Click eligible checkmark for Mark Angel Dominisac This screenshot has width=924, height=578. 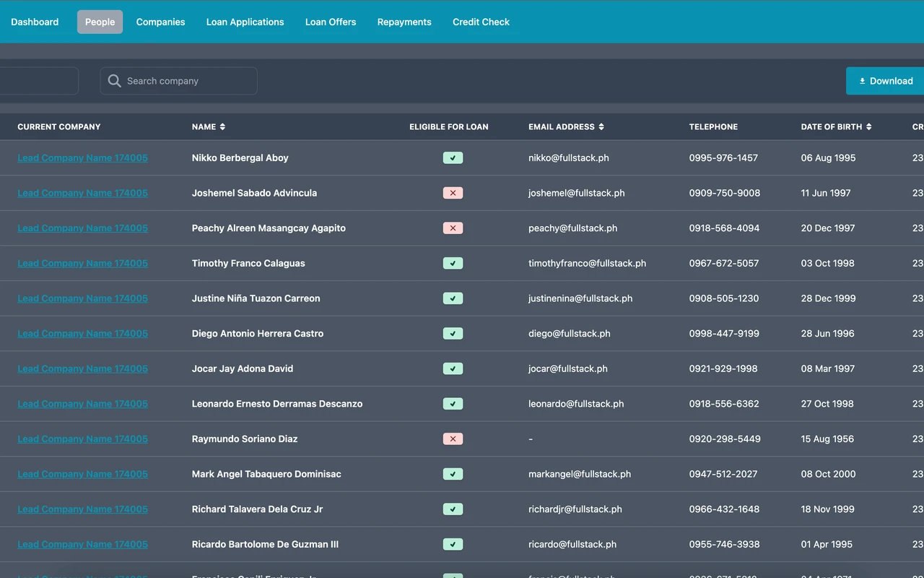click(453, 474)
